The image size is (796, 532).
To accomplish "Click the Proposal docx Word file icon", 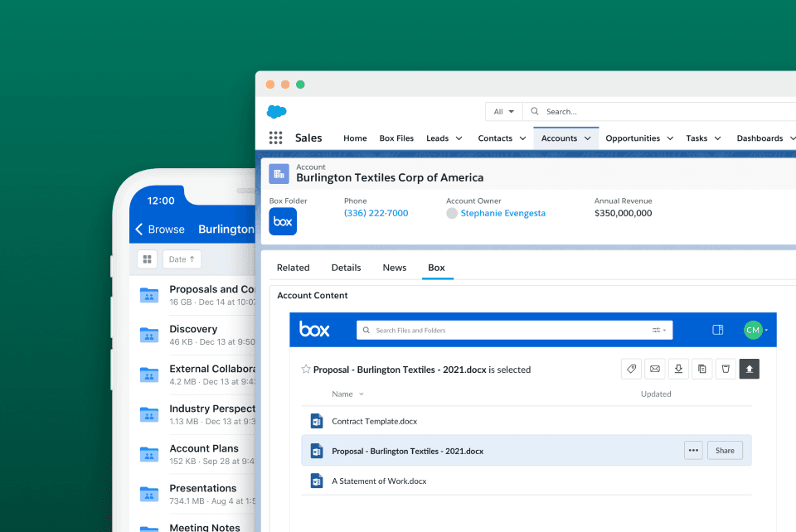I will [x=316, y=451].
